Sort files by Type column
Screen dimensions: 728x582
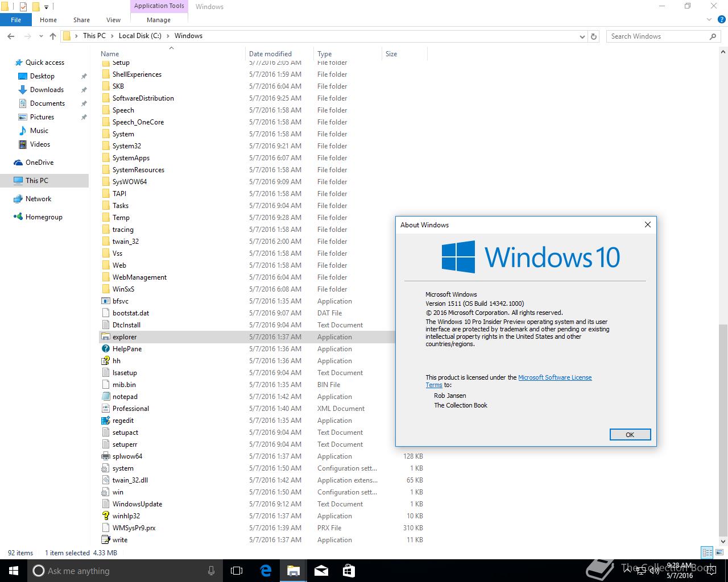[348, 54]
